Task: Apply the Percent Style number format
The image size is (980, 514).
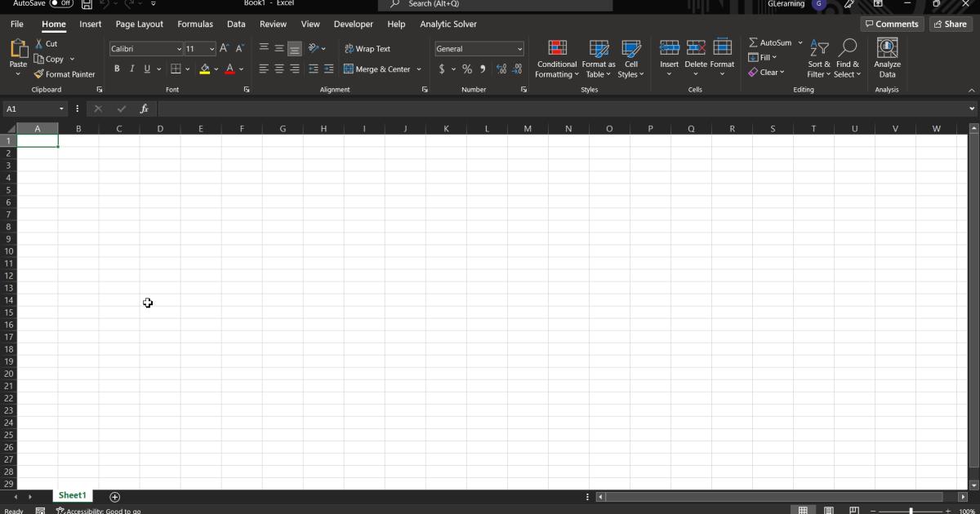Action: point(467,69)
